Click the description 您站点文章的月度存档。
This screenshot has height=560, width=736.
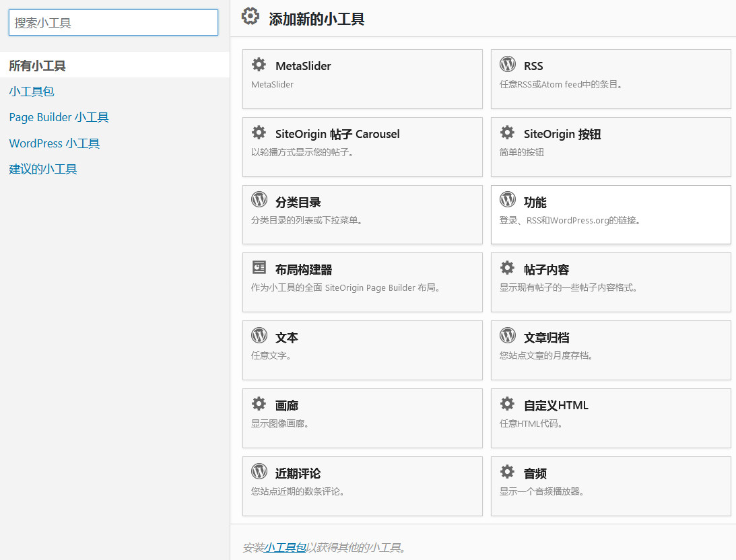[x=546, y=355]
